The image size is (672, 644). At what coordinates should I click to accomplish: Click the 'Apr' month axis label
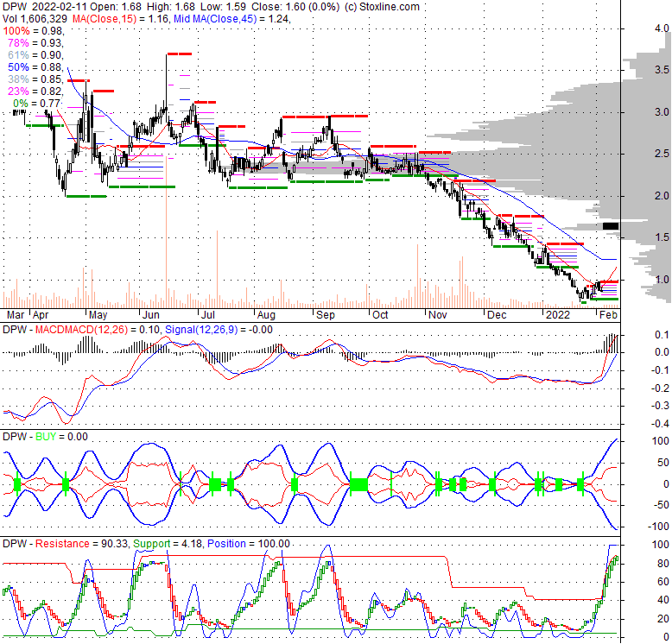coord(41,315)
